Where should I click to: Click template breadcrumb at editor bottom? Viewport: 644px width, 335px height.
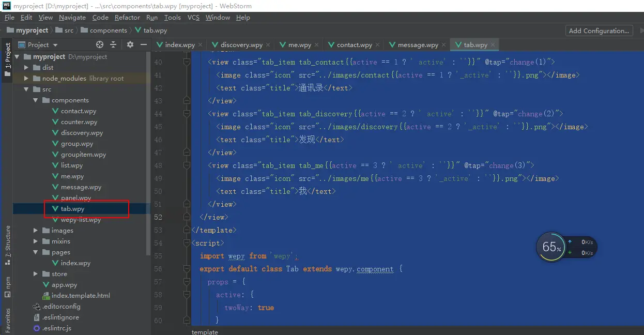205,331
